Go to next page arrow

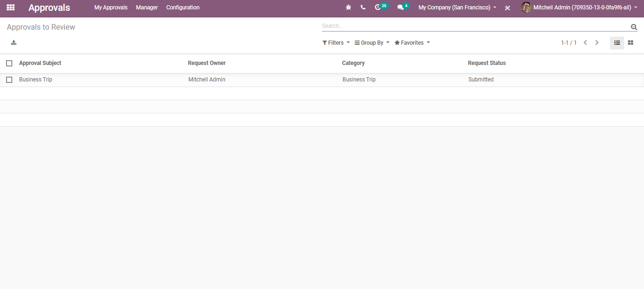pyautogui.click(x=597, y=43)
